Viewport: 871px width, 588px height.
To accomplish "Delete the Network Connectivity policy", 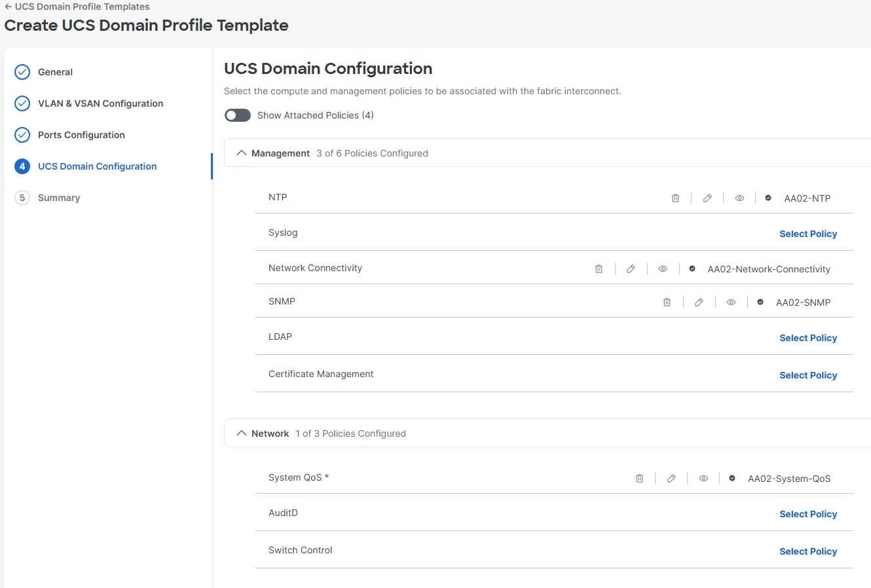I will [599, 269].
